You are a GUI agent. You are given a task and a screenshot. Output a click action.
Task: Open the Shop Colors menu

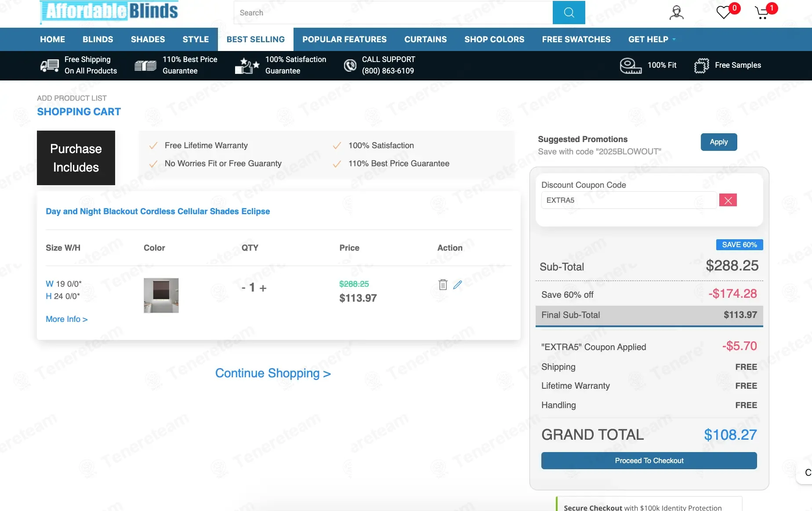coord(494,39)
